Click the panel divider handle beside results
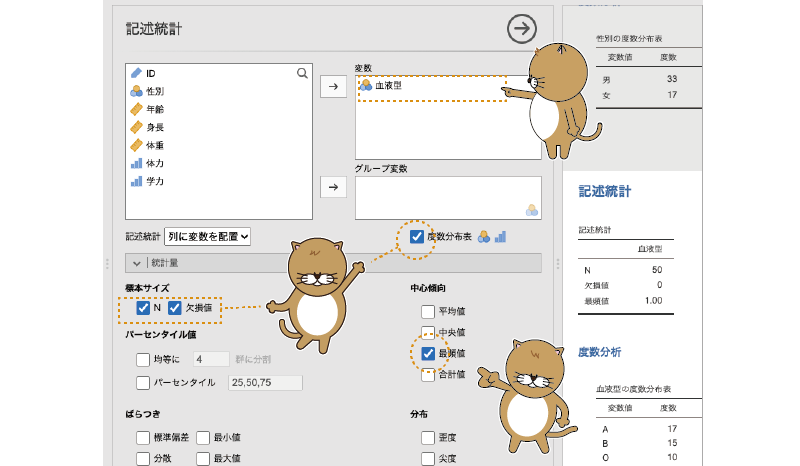The image size is (800, 466). tap(558, 263)
